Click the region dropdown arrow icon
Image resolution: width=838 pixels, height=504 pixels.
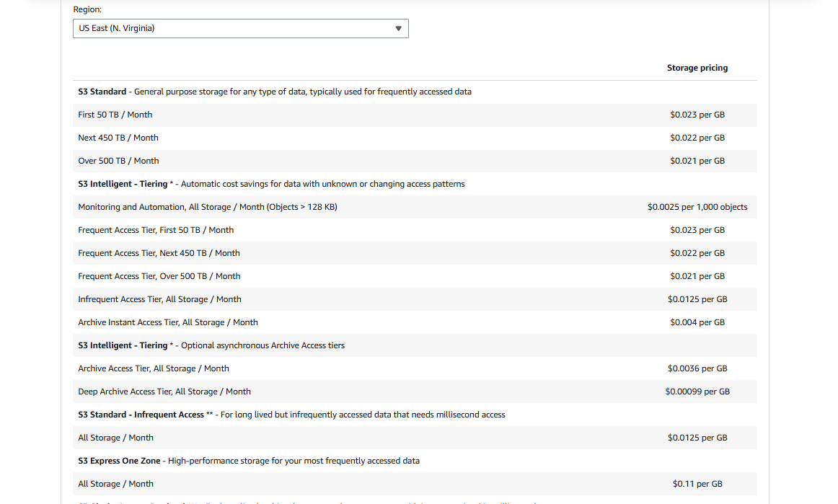(398, 28)
